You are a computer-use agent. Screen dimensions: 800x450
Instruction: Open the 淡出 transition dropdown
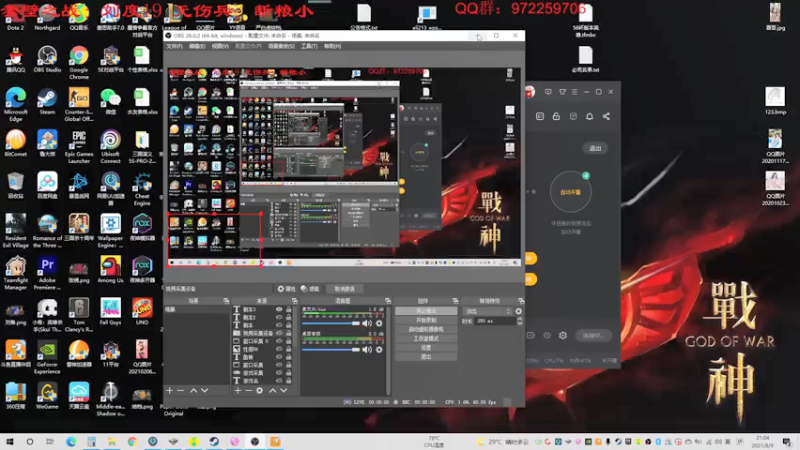(x=487, y=311)
